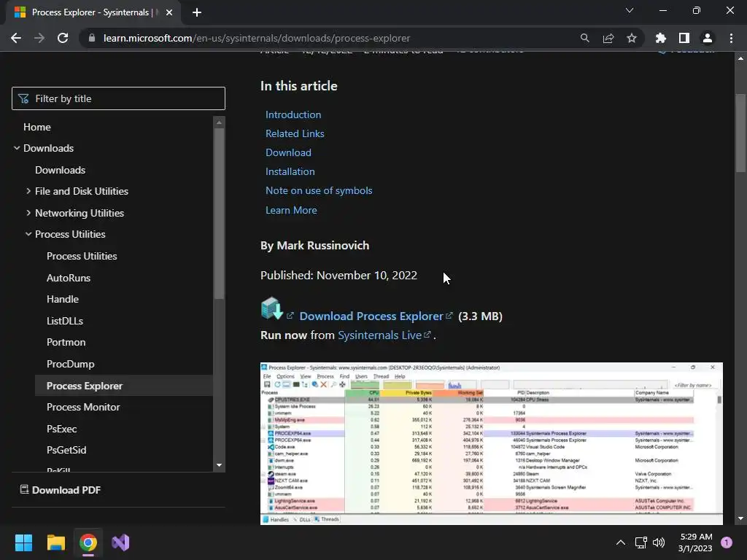This screenshot has height=560, width=747.
Task: Click the browser forward arrow
Action: (x=39, y=38)
